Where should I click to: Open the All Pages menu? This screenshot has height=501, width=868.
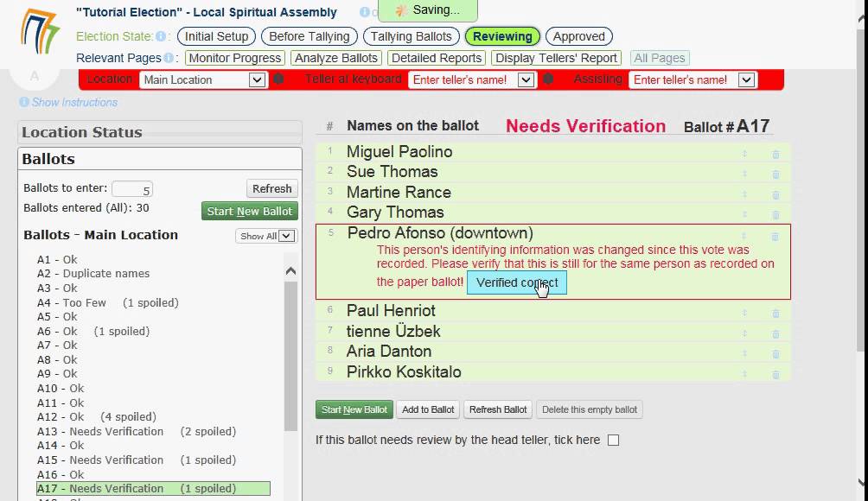pos(660,58)
